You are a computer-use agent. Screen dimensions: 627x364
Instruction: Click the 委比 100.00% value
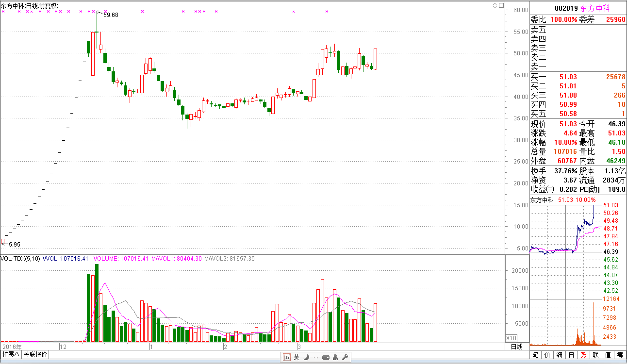(563, 20)
